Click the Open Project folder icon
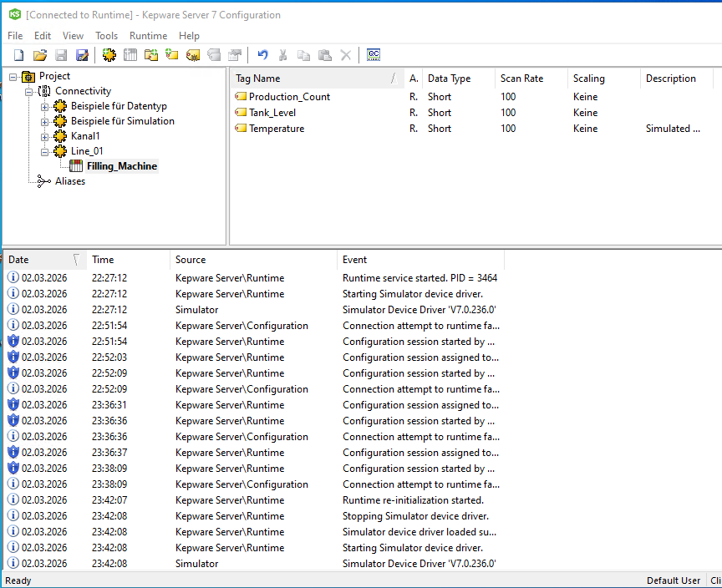The image size is (722, 588). pyautogui.click(x=39, y=55)
